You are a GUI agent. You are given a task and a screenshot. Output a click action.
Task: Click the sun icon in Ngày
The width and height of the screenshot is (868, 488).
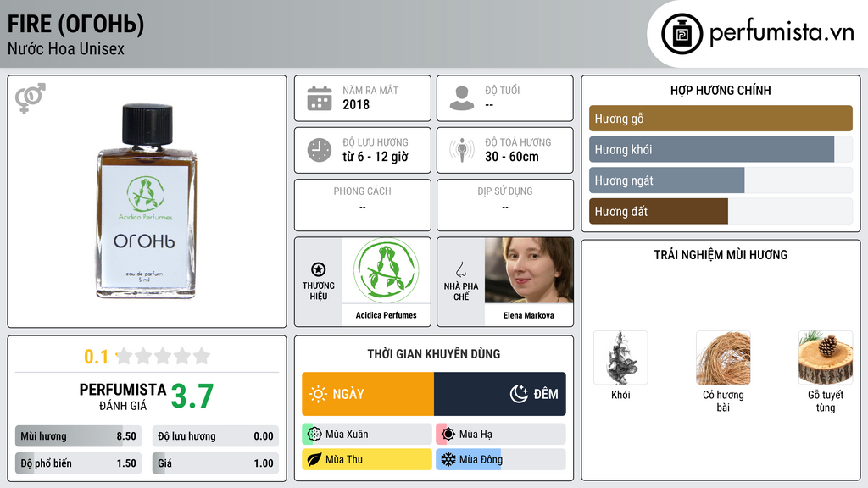318,394
